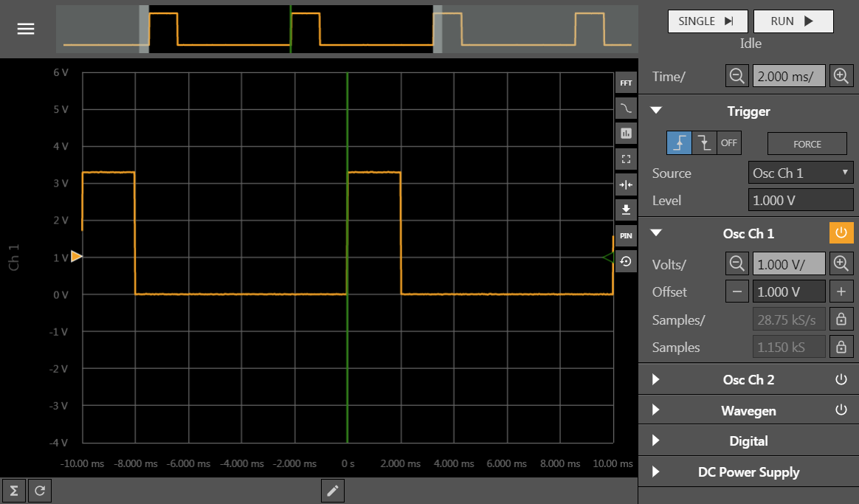
Task: Zoom in the time base
Action: (841, 75)
